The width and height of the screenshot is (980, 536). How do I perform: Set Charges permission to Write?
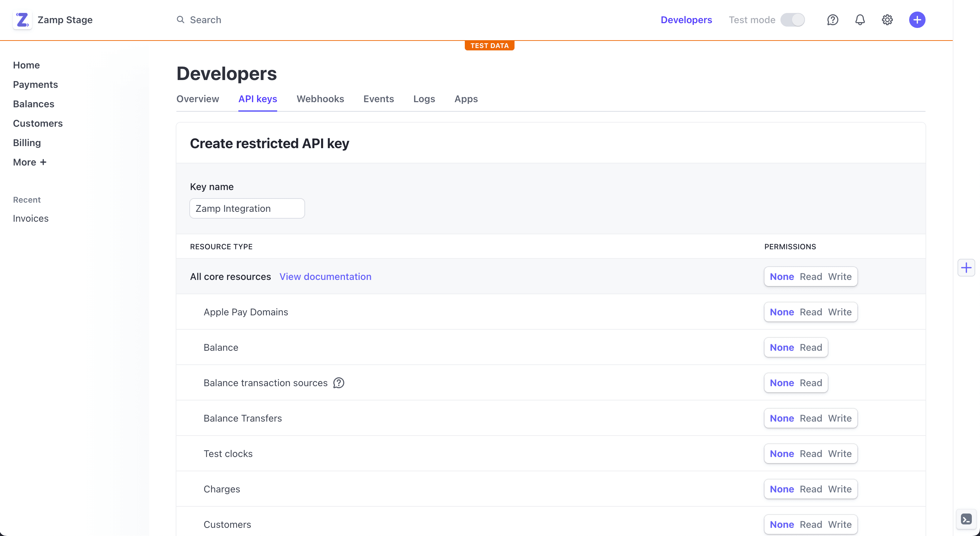coord(840,489)
